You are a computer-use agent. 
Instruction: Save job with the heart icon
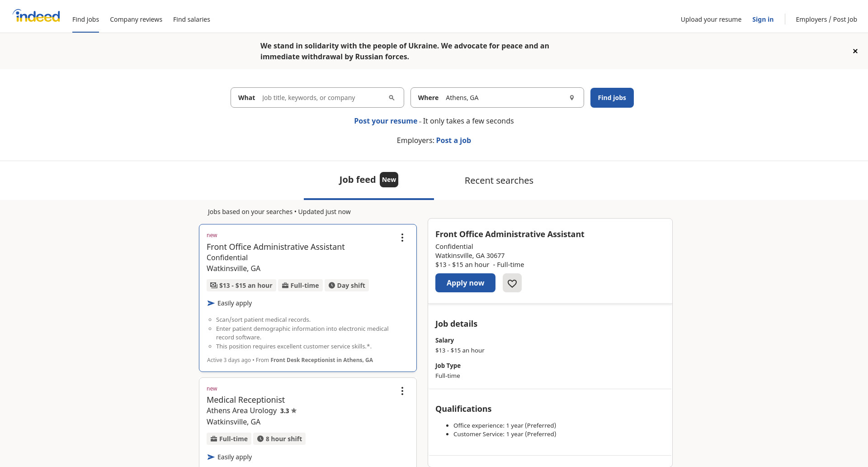pos(512,283)
